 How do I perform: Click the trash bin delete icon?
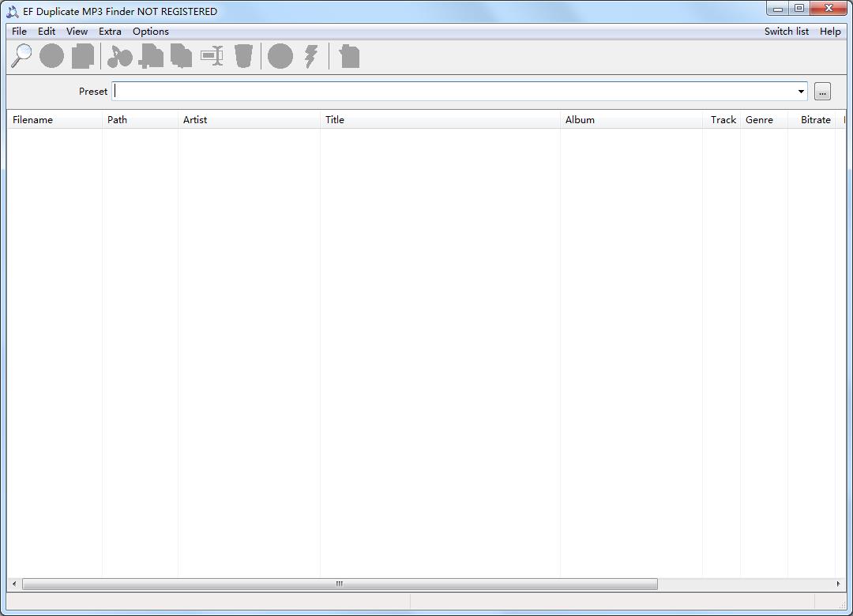pos(243,56)
